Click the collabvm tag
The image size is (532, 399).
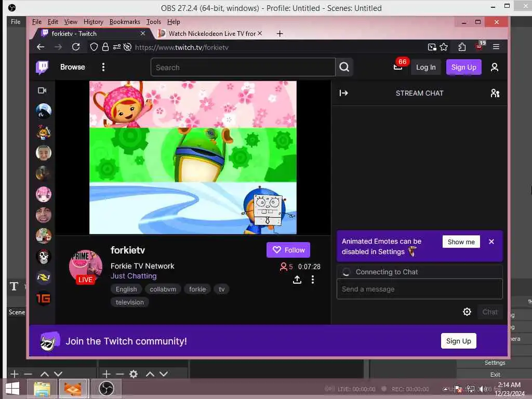pos(163,289)
